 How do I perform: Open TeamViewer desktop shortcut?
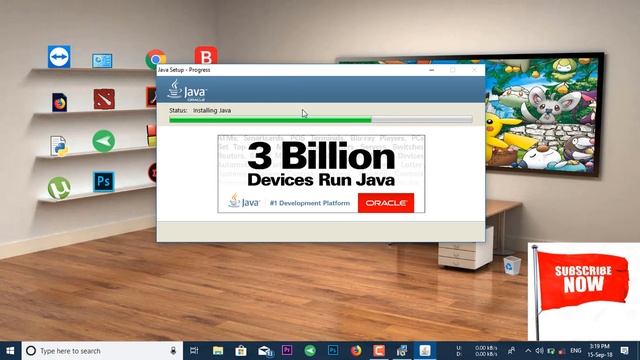(59, 57)
